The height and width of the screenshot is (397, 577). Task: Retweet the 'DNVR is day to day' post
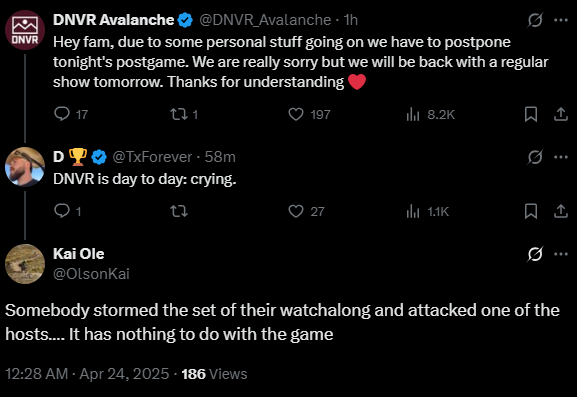click(179, 211)
